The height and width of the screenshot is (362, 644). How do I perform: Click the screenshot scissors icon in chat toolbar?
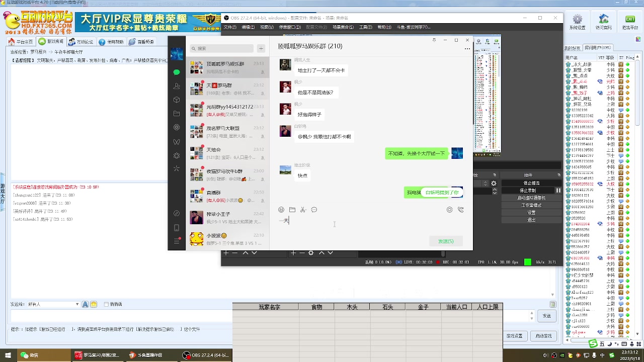303,210
